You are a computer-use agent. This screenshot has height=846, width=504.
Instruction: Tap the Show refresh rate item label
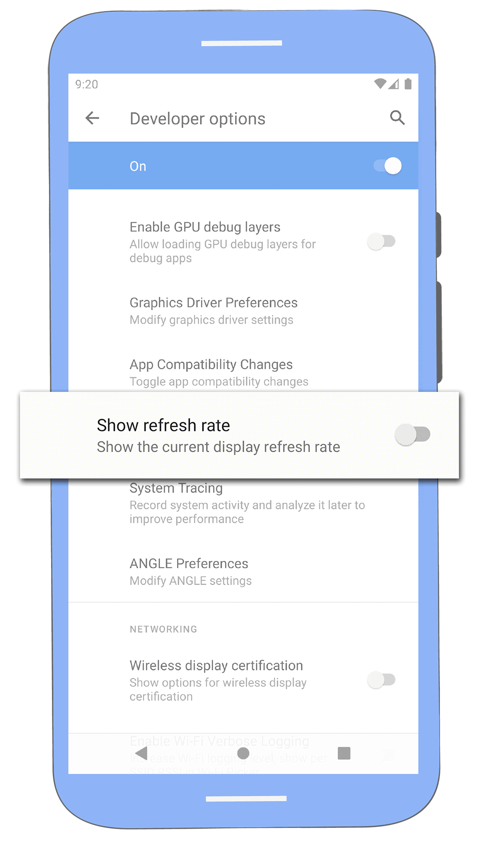click(x=164, y=426)
